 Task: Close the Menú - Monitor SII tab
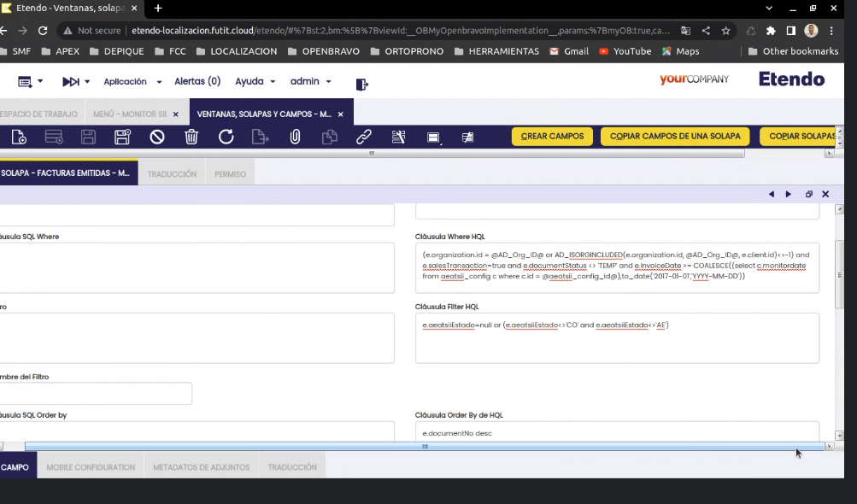[176, 114]
